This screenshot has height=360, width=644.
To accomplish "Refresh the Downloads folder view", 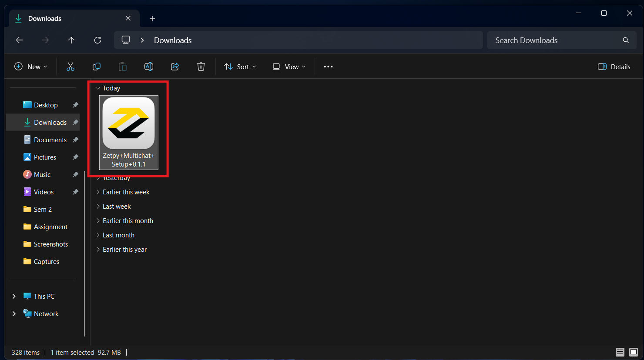I will pos(97,40).
